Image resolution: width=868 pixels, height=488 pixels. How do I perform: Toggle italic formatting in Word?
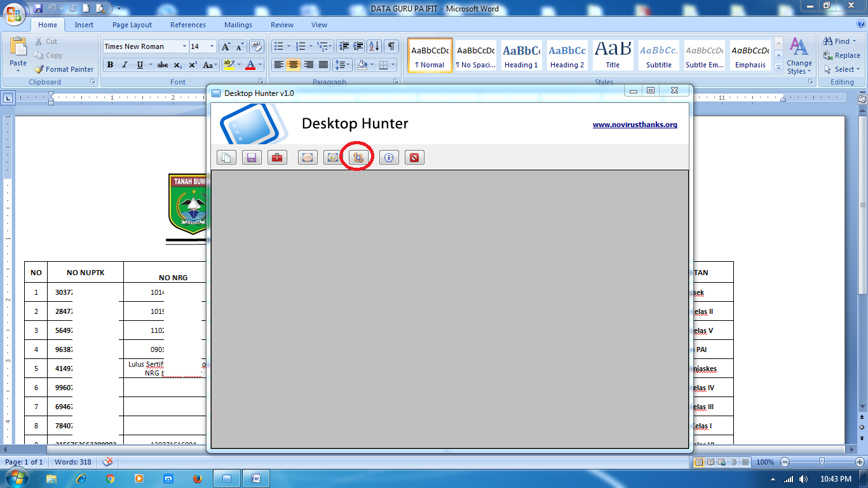click(125, 65)
